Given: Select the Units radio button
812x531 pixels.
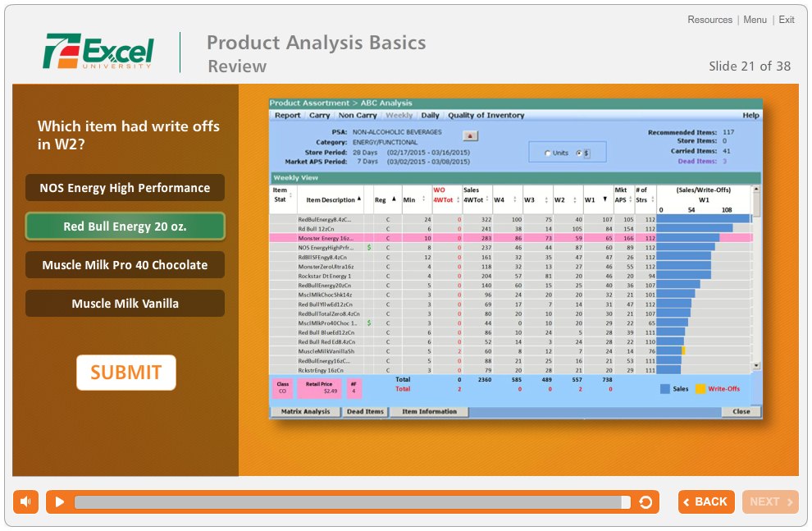Looking at the screenshot, I should (548, 153).
